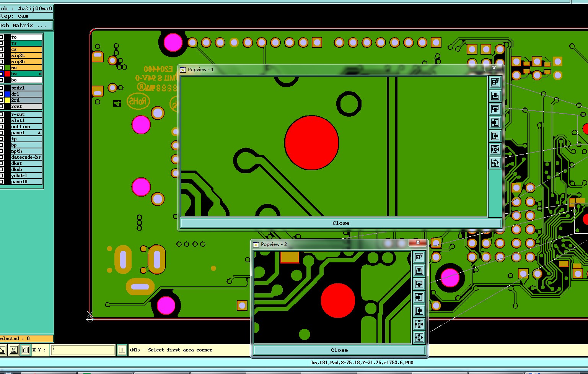588x374 pixels.
Task: Select the 'ydkdrl' layer row
Action: (26, 176)
